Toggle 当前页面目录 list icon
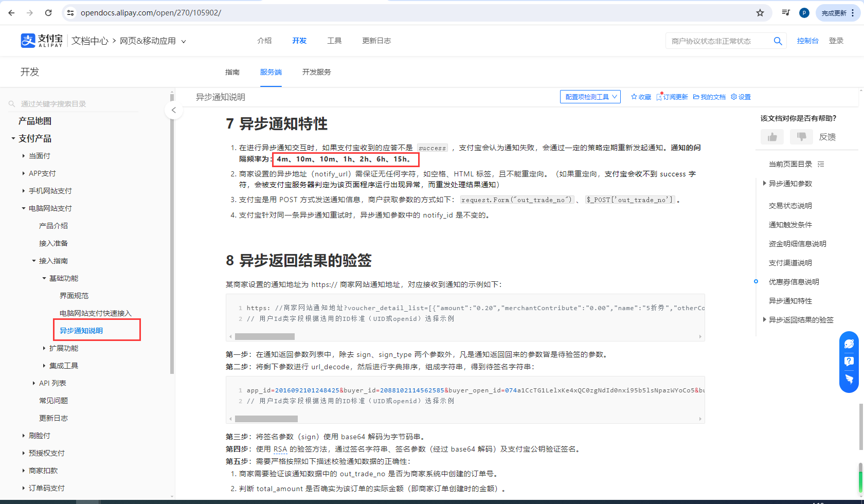The image size is (864, 504). click(821, 164)
